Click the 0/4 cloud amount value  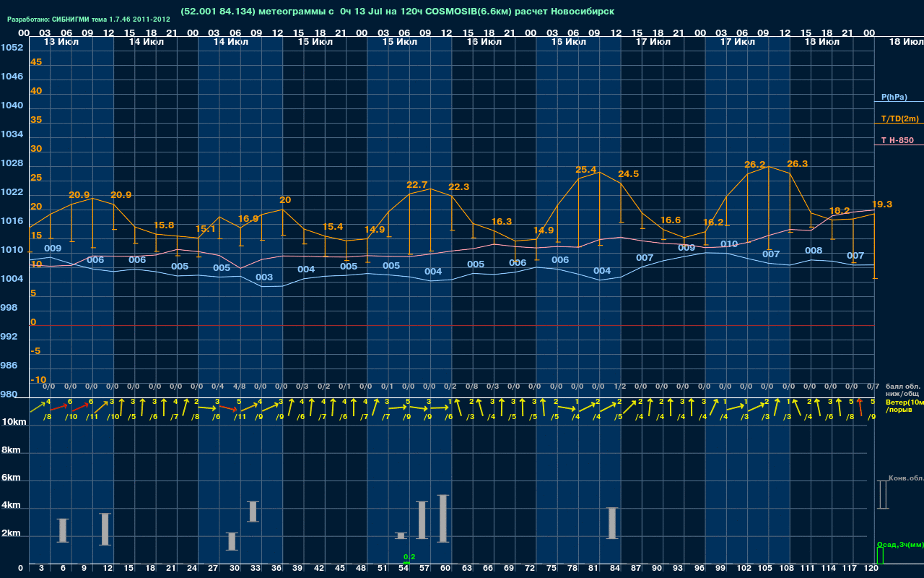click(x=217, y=387)
